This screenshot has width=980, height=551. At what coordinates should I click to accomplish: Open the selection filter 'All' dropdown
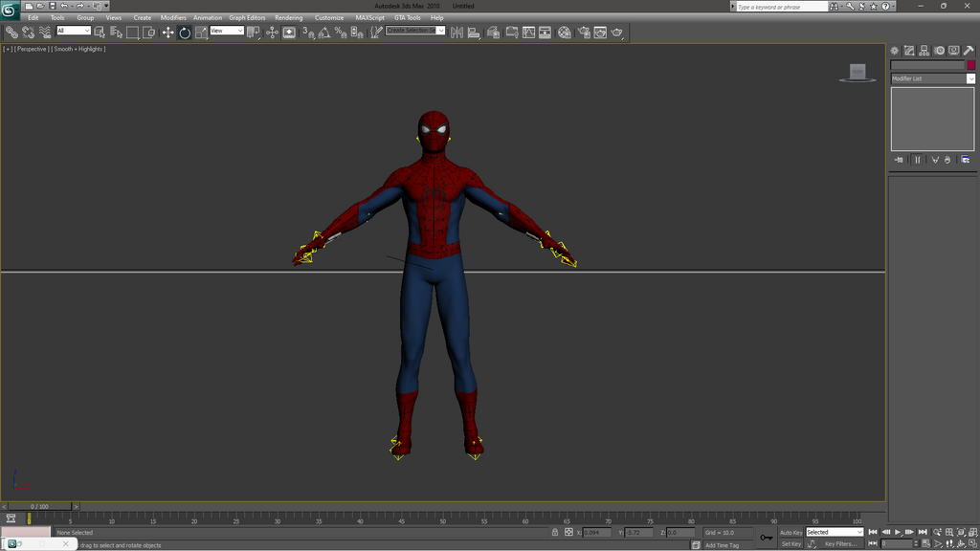click(73, 31)
